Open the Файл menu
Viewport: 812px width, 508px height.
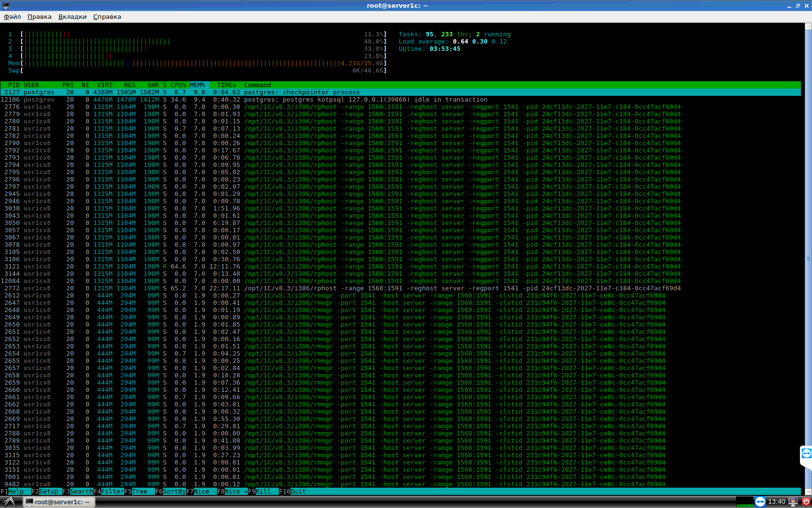click(12, 16)
